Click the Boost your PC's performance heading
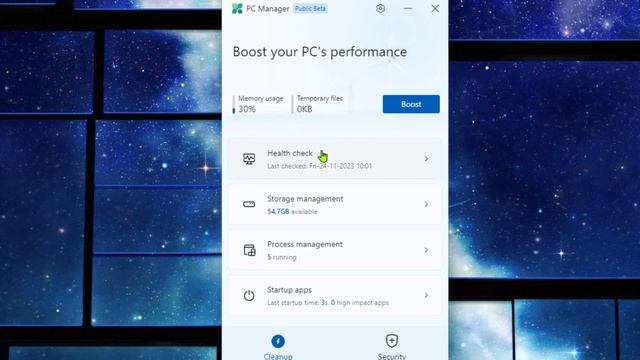 tap(320, 52)
